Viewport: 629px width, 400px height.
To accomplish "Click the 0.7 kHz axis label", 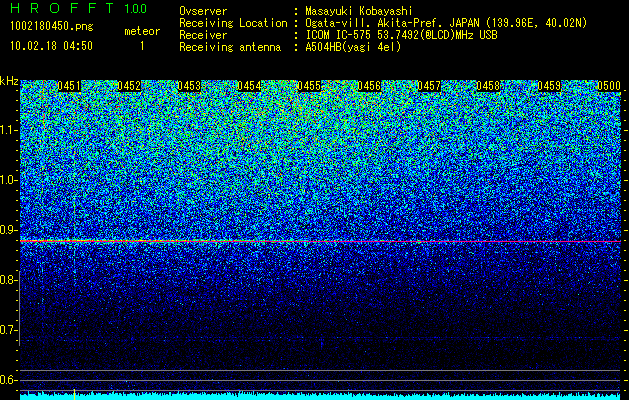I will (x=8, y=330).
